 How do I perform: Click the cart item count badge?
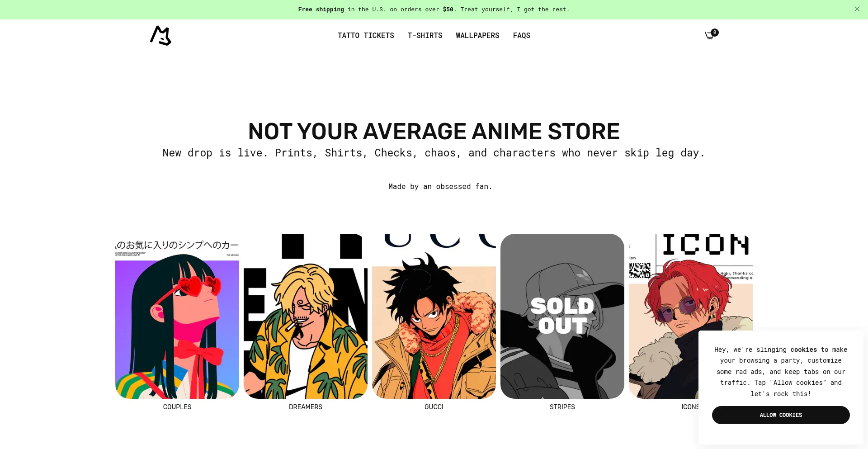point(715,32)
